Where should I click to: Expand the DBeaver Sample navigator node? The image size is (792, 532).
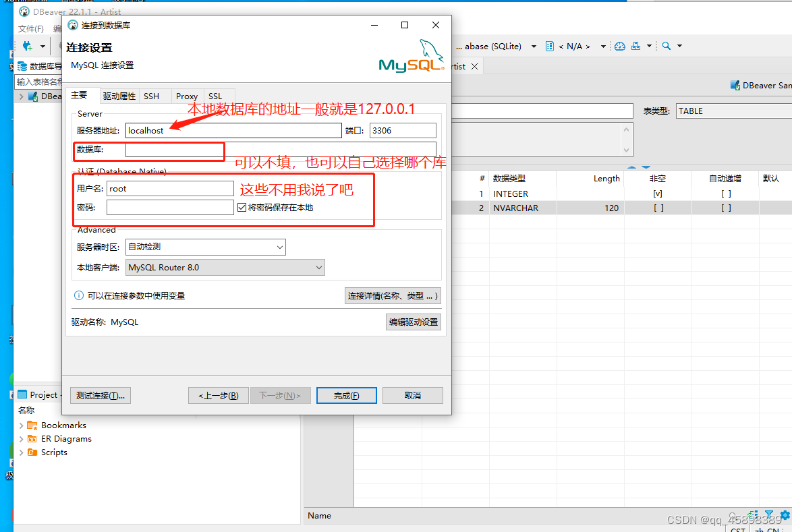point(21,96)
